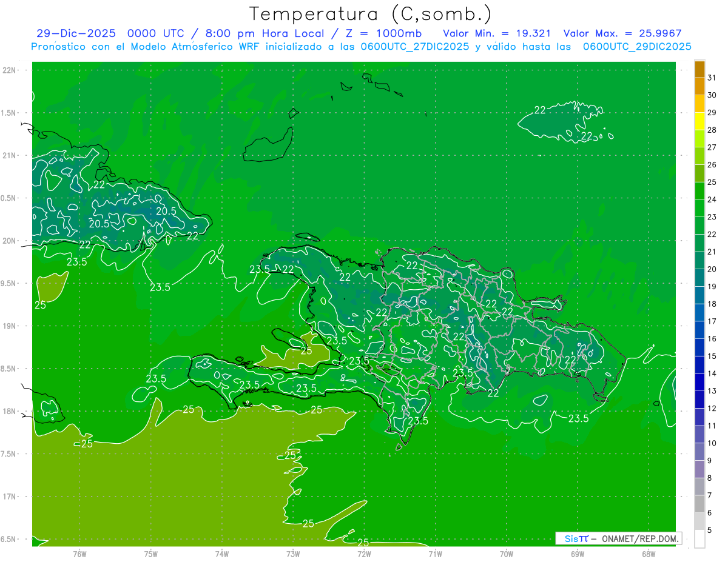728x562 pixels.
Task: Click the topmost '22' contour label near 69.5W
Action: click(x=540, y=110)
